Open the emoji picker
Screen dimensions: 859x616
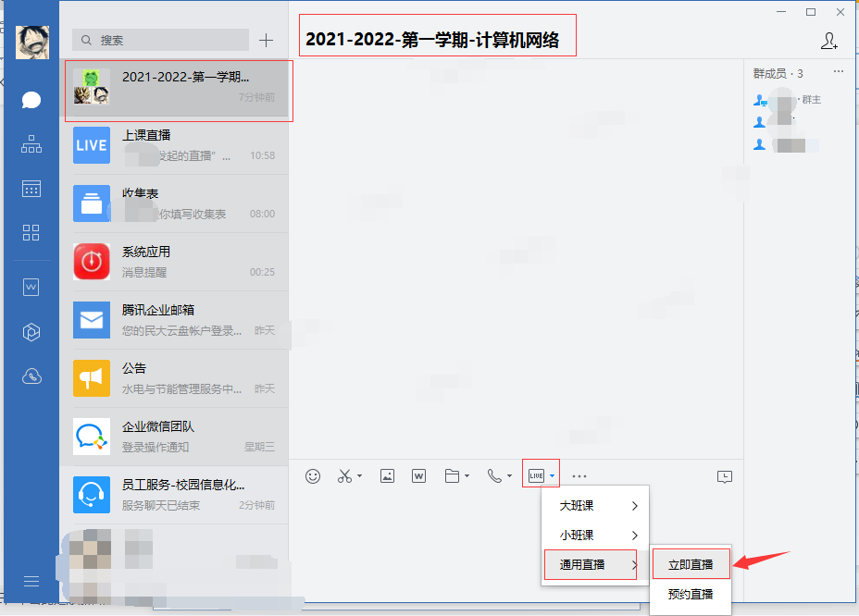[x=313, y=475]
